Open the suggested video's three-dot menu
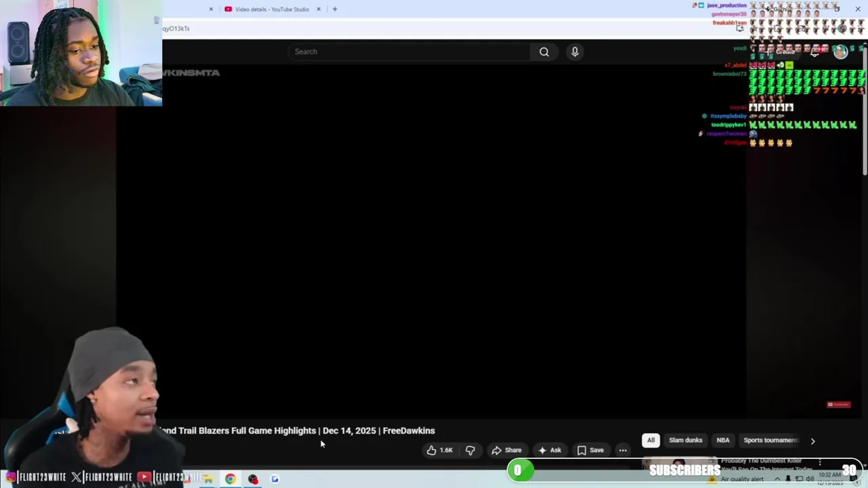868x488 pixels. [x=820, y=463]
